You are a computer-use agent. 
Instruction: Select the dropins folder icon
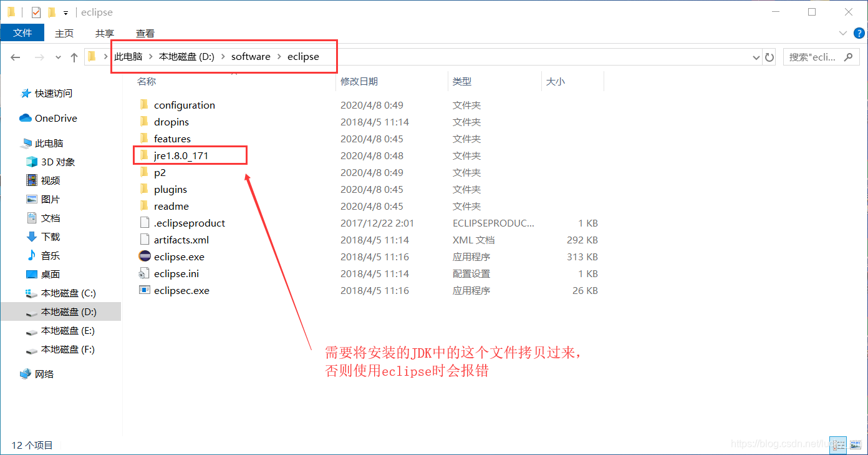coord(145,122)
